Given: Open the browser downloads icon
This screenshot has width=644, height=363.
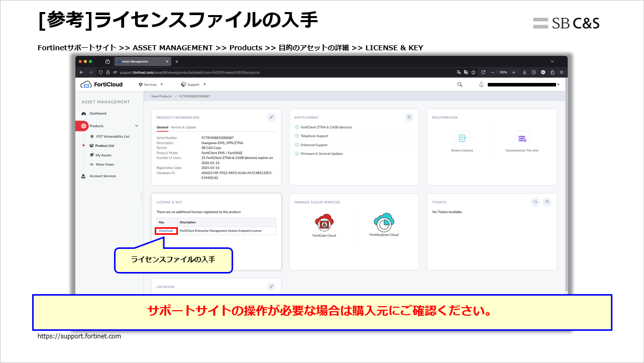Looking at the screenshot, I should [x=524, y=72].
